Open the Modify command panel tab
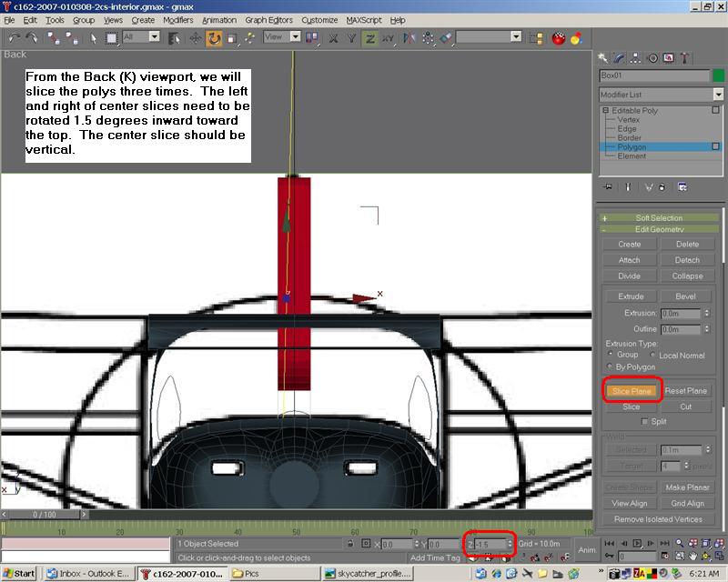 (620, 58)
